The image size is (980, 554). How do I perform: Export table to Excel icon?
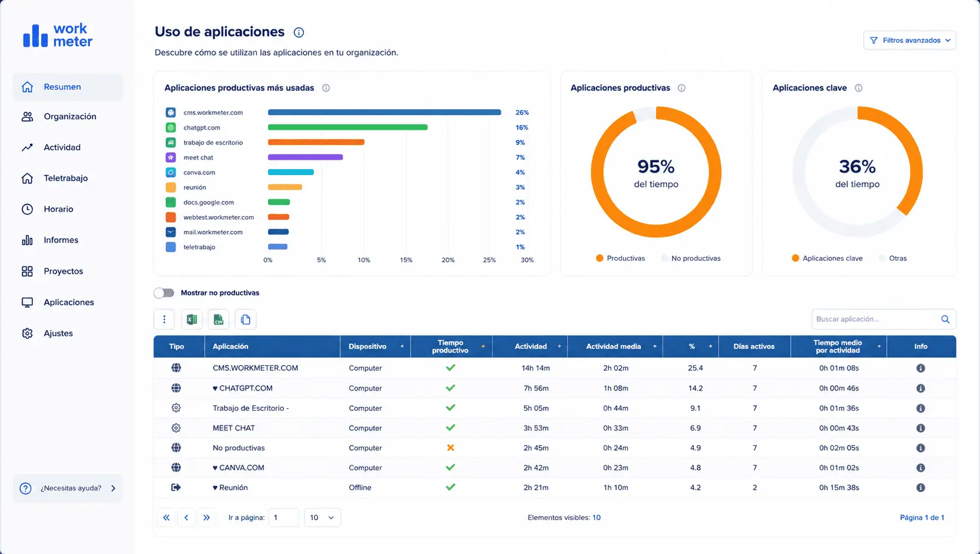192,320
